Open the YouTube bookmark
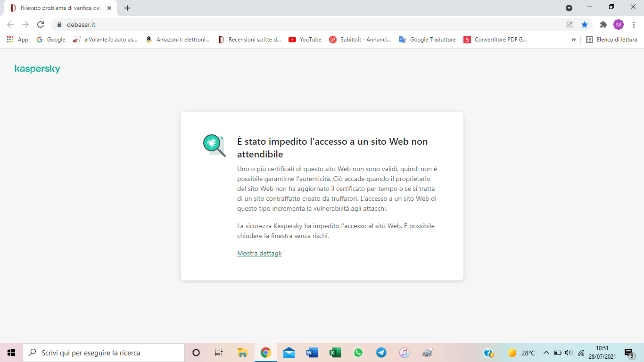This screenshot has width=644, height=362. click(x=305, y=40)
